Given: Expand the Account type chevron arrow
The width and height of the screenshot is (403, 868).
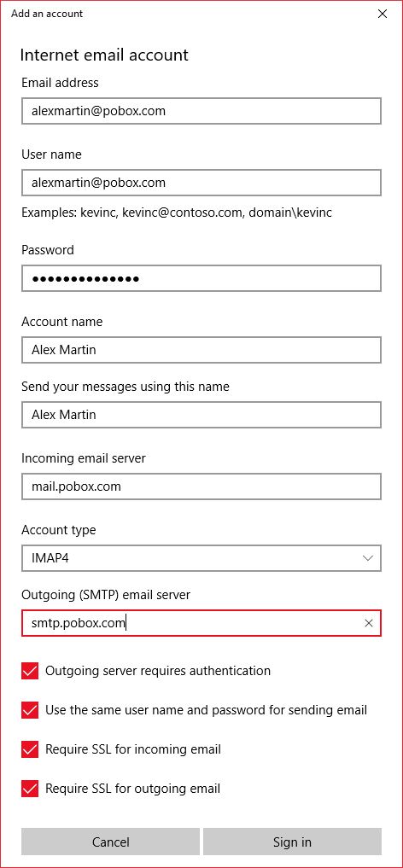Looking at the screenshot, I should click(368, 558).
